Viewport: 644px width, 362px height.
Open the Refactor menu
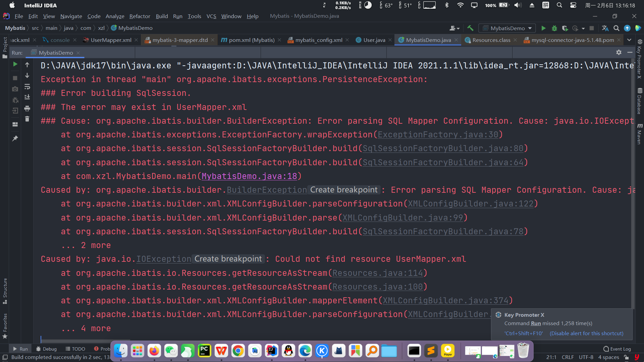[140, 16]
